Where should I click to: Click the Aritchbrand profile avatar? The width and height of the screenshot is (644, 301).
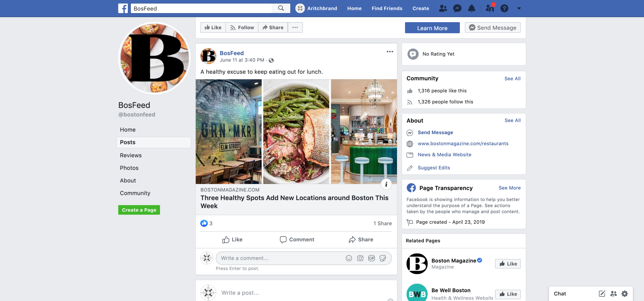point(300,8)
